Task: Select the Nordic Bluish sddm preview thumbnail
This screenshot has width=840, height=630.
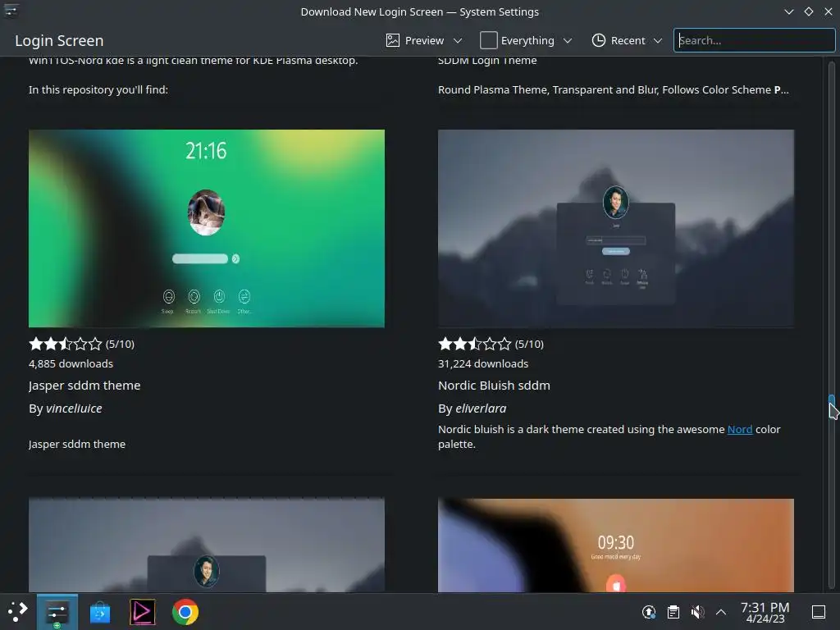Action: click(615, 228)
